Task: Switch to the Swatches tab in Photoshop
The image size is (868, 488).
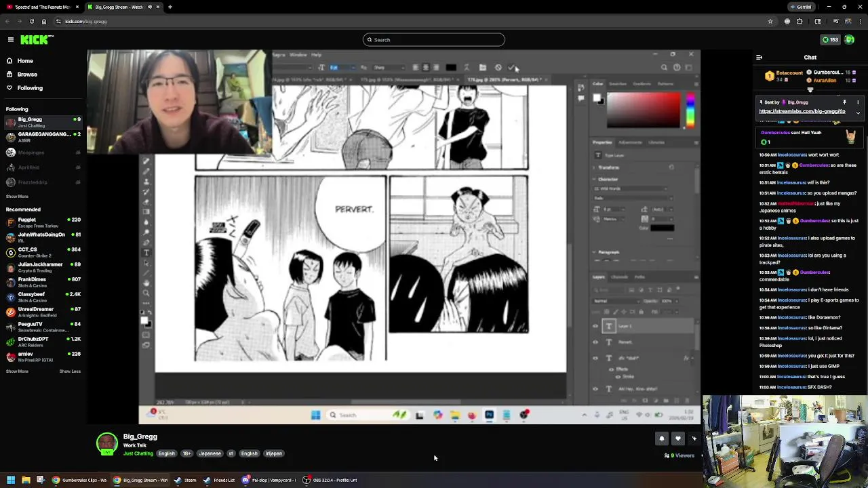Action: 618,84
